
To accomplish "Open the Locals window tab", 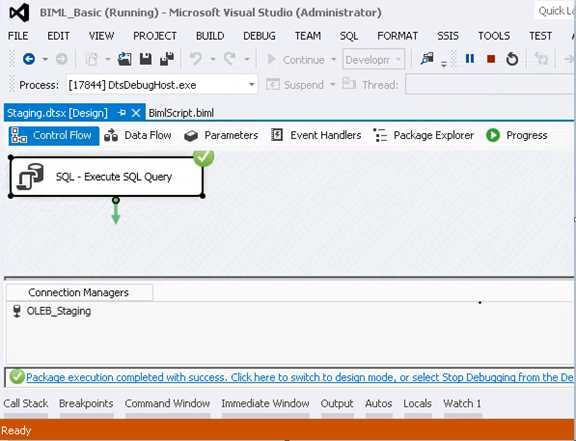I will point(417,404).
